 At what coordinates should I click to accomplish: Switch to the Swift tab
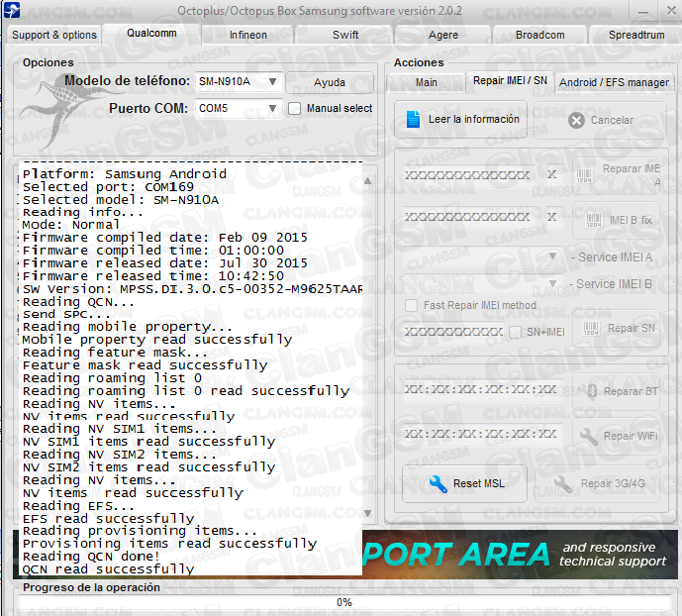345,35
